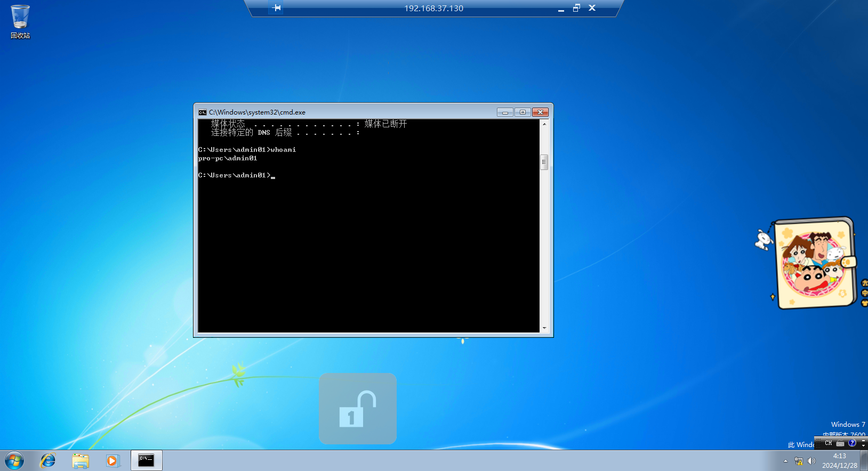Restore down the remote session window
Image resolution: width=868 pixels, height=471 pixels.
click(x=576, y=8)
